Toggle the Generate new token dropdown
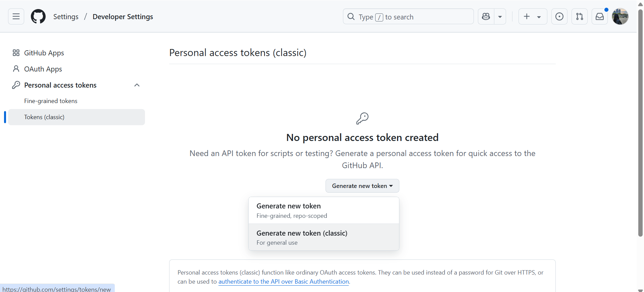644x292 pixels. (x=362, y=186)
